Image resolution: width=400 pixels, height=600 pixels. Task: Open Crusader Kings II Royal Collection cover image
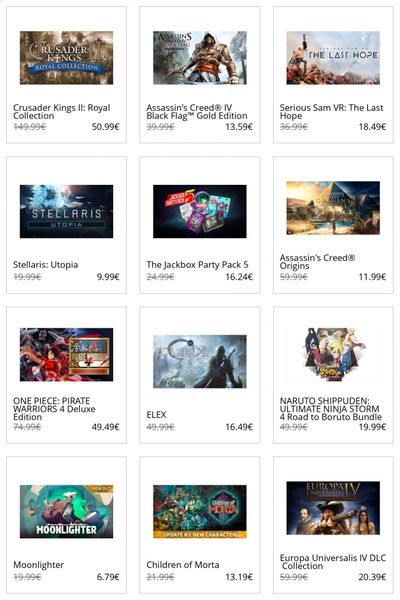click(66, 58)
